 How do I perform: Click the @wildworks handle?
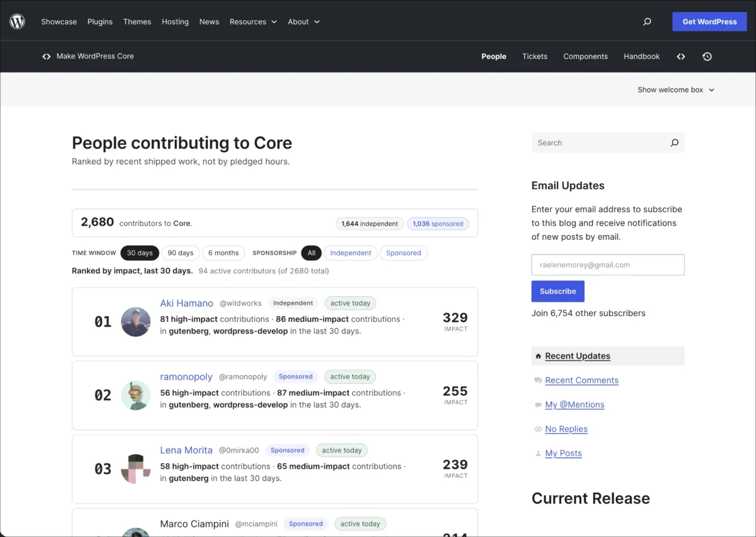(241, 304)
